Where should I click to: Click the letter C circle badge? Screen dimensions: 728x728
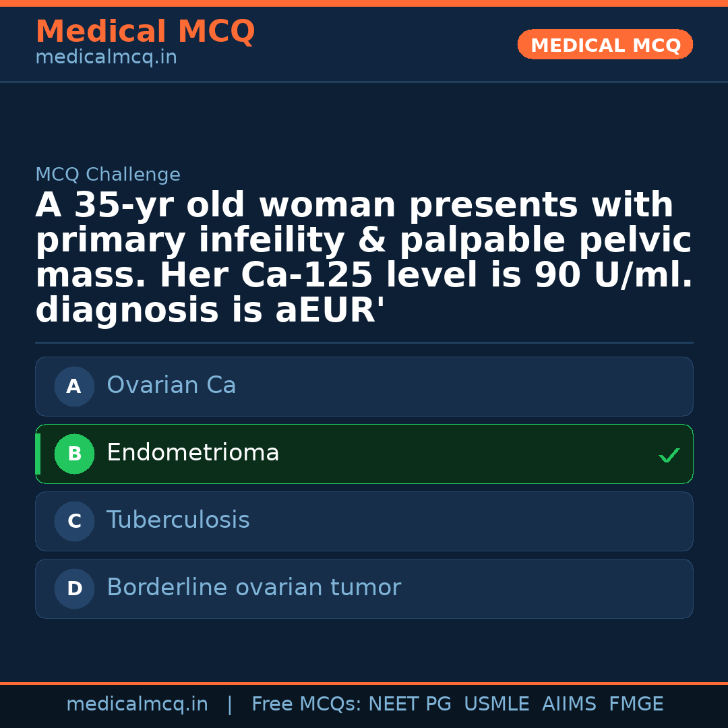point(74,521)
